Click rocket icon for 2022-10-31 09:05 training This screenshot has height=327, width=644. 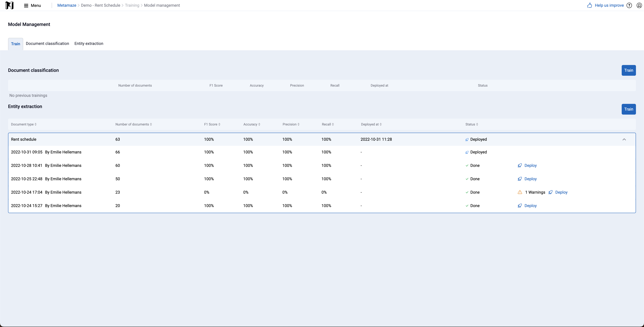[467, 152]
